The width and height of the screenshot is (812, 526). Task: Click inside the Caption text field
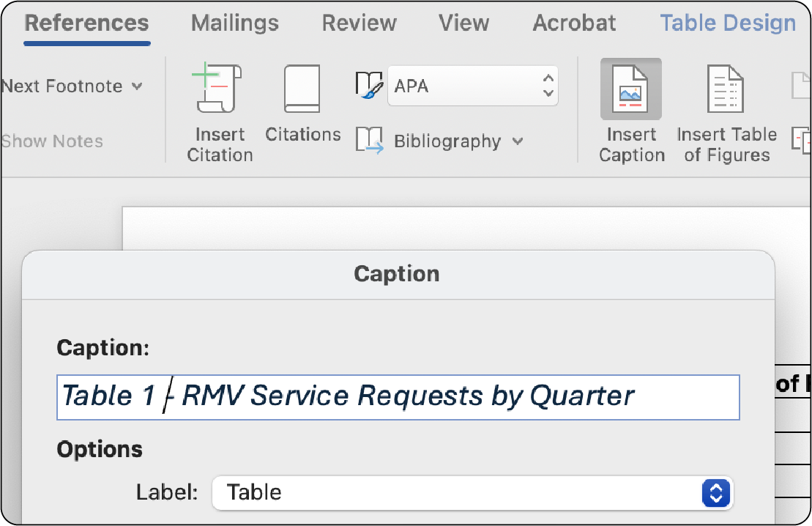398,397
